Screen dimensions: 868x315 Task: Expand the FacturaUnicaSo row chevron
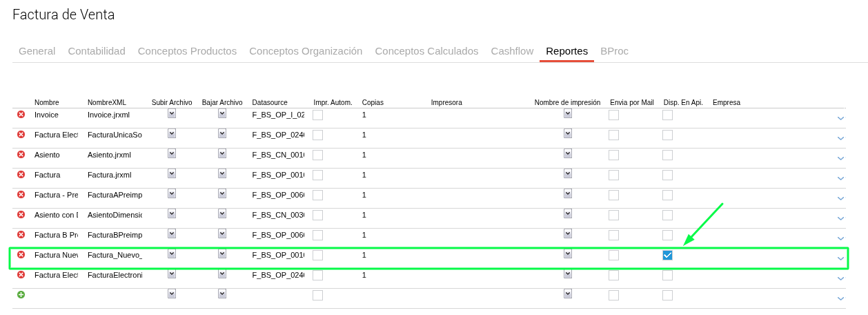840,138
